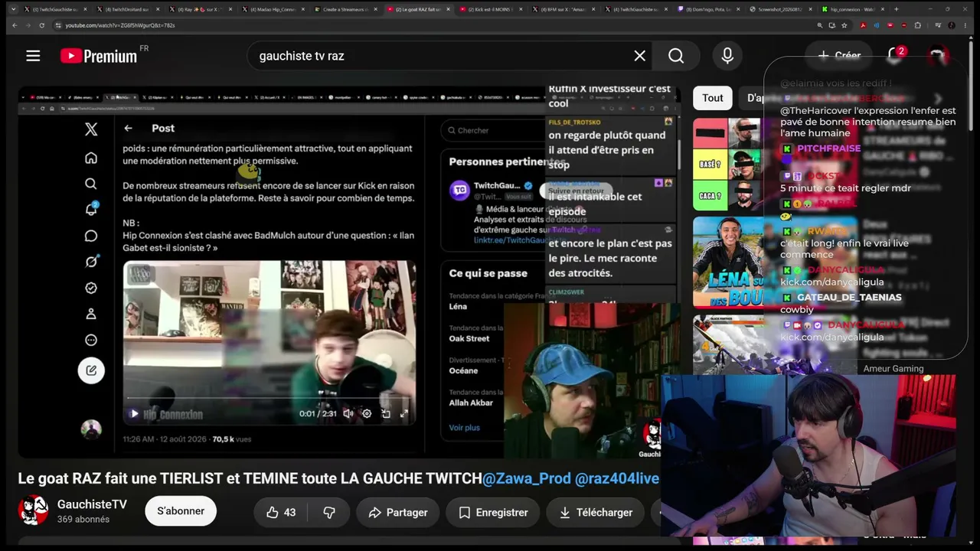Bookmark this page with the star icon
This screenshot has width=980, height=551.
844,25
